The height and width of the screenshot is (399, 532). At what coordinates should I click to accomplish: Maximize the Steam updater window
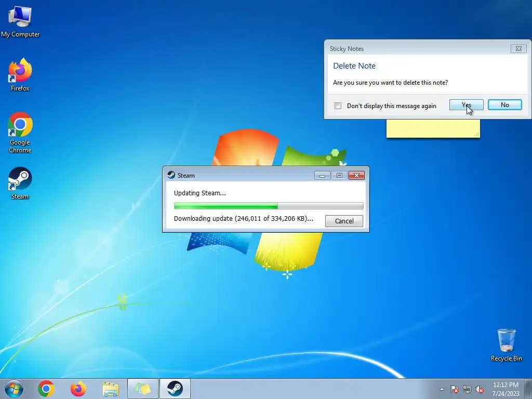[339, 176]
